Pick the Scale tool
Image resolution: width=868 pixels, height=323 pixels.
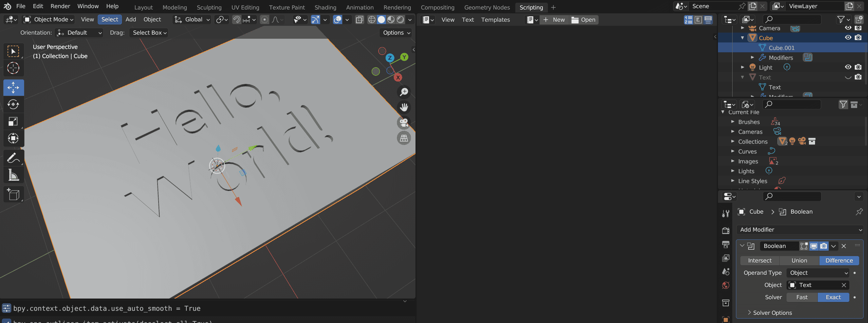pyautogui.click(x=13, y=121)
